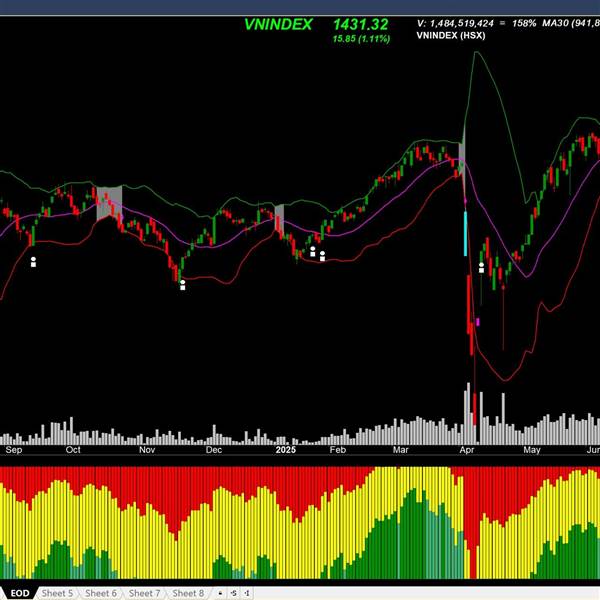The height and width of the screenshot is (600, 600).
Task: Click the tallest red volume bar in April
Action: (x=474, y=409)
